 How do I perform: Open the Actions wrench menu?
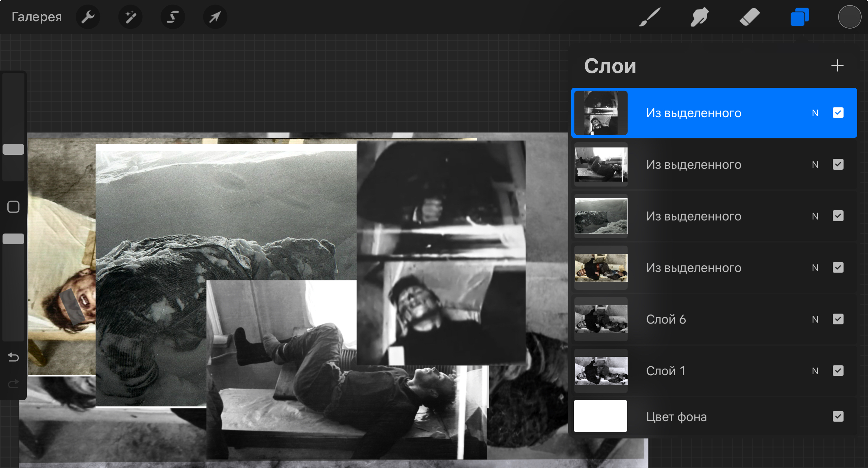tap(88, 17)
